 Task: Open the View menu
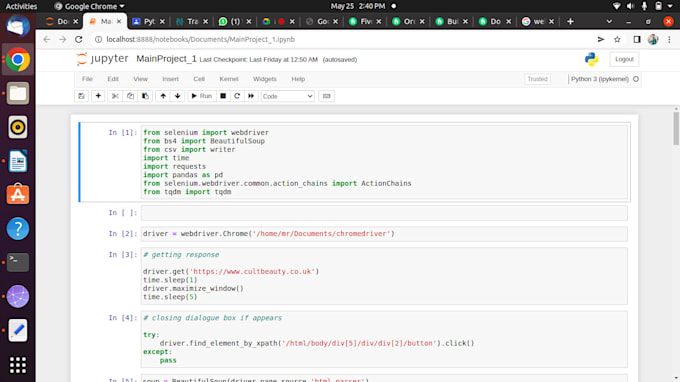pos(141,79)
